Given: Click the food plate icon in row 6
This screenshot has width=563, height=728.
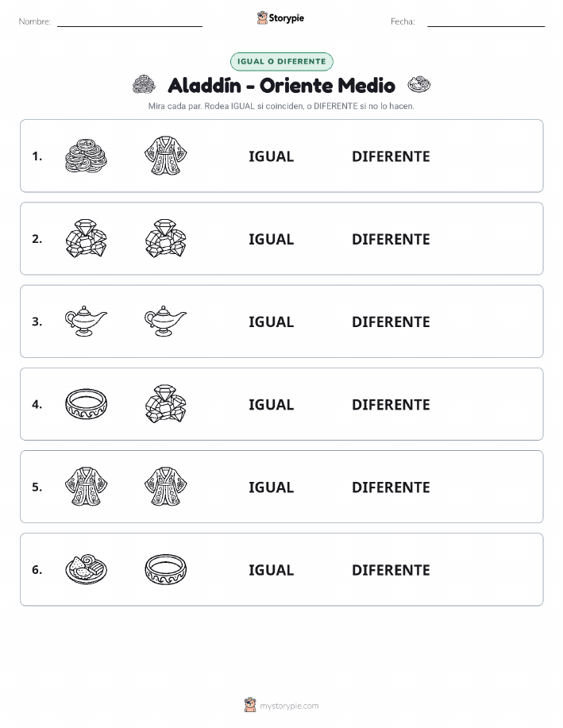Looking at the screenshot, I should tap(86, 569).
